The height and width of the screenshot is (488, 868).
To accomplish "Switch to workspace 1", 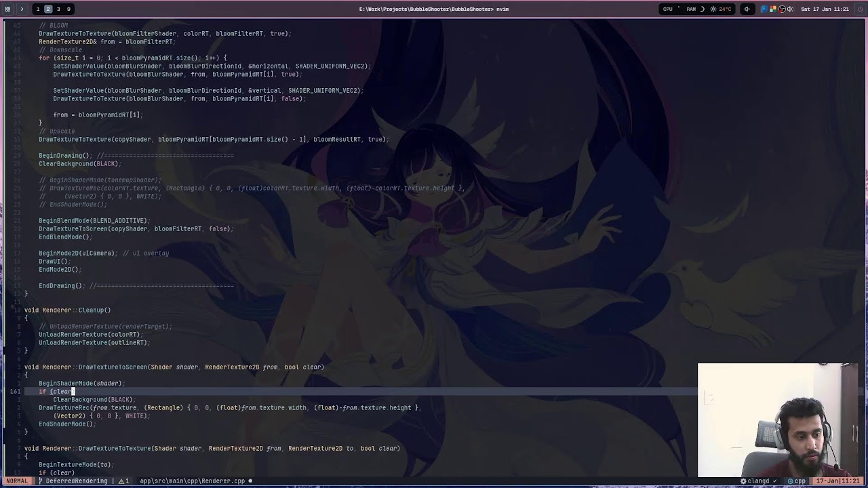I will pos(38,9).
